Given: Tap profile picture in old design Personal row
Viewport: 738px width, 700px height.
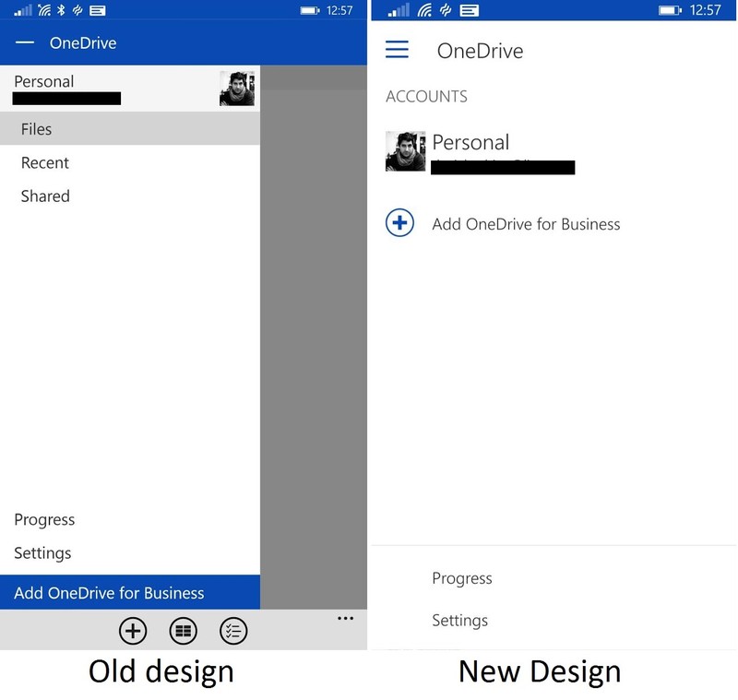Looking at the screenshot, I should [x=237, y=89].
